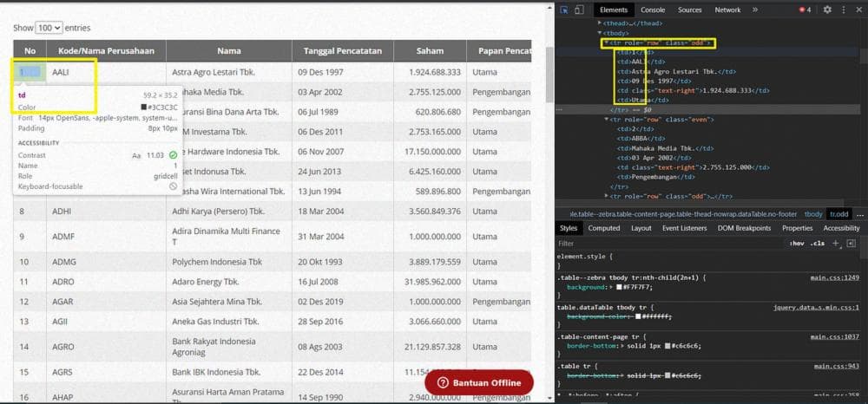Expand the background property shorthand arrow

click(612, 287)
